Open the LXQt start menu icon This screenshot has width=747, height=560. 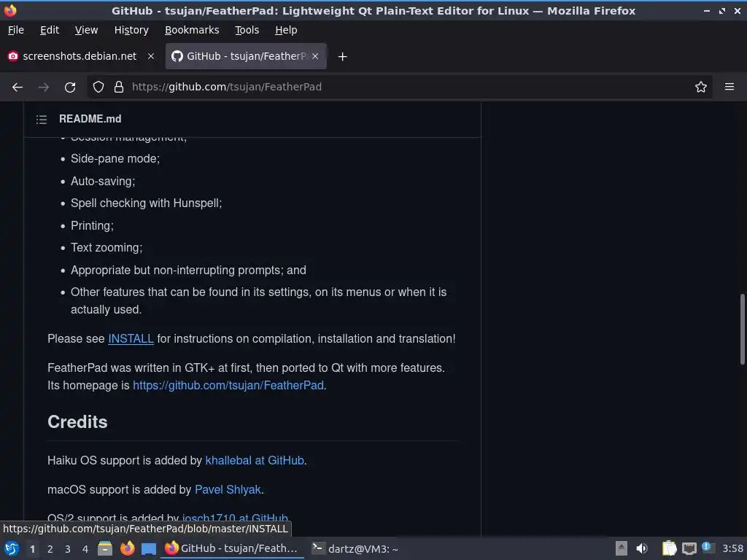pyautogui.click(x=12, y=548)
